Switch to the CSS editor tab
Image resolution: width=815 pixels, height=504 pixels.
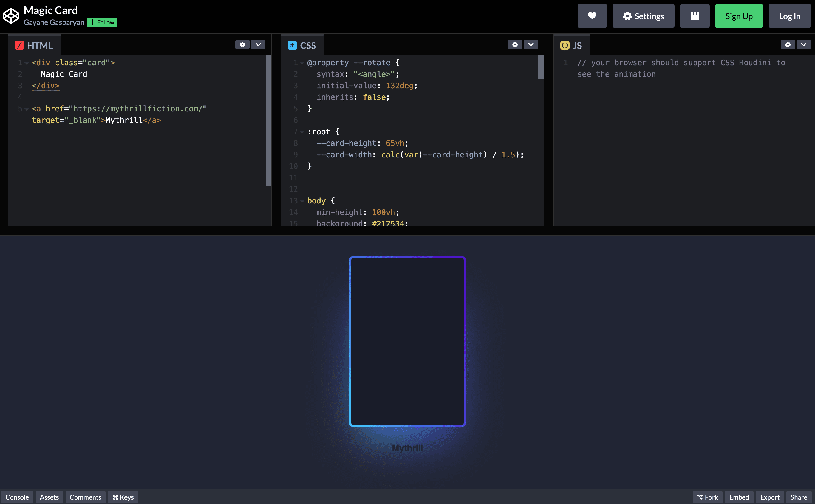coord(302,45)
